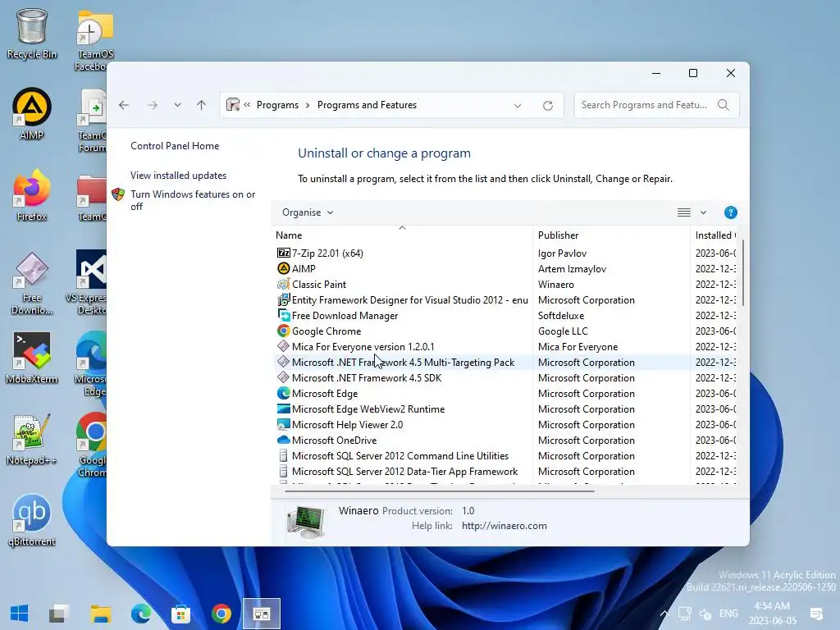Click Microsoft Help Viewer 2.0 icon
This screenshot has height=630, width=840.
283,424
